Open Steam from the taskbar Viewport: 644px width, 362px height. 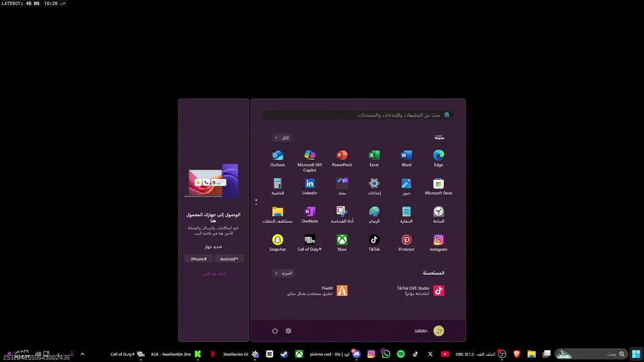pos(284,354)
